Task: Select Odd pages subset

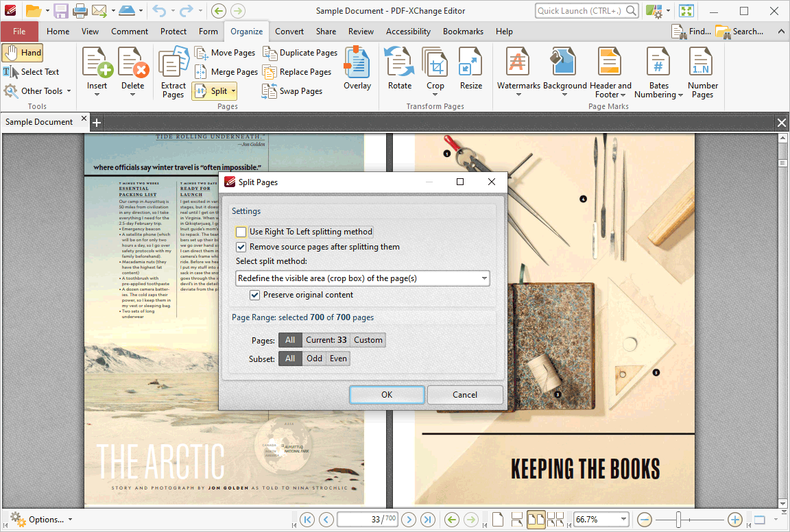Action: 314,359
